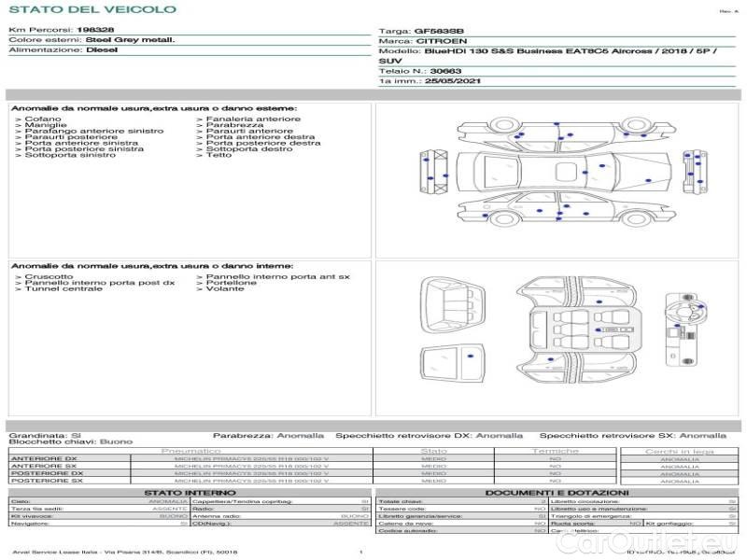Image resolution: width=747 pixels, height=560 pixels.
Task: Select the "POSTERIORE SX" tyre row label
Action: 47,481
